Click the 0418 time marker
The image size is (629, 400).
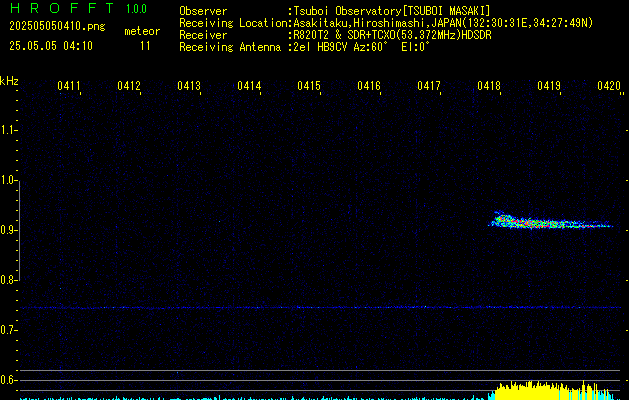coord(489,87)
